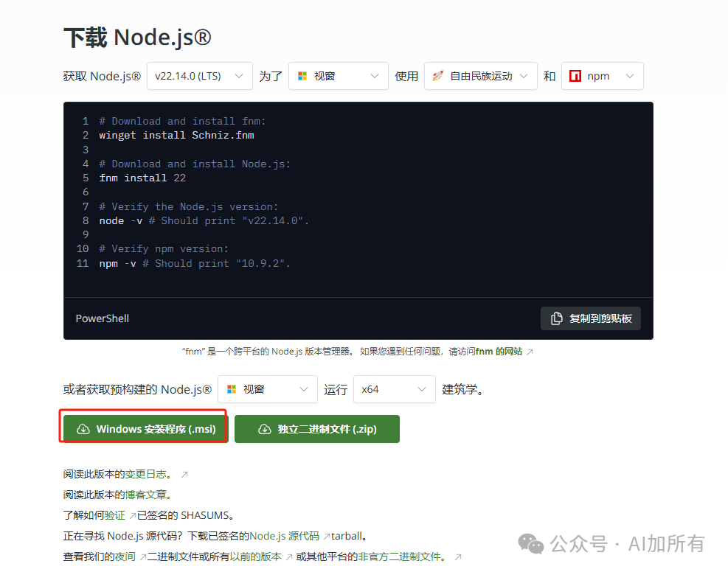Click the code line 'fnm install 22'

pyautogui.click(x=142, y=178)
